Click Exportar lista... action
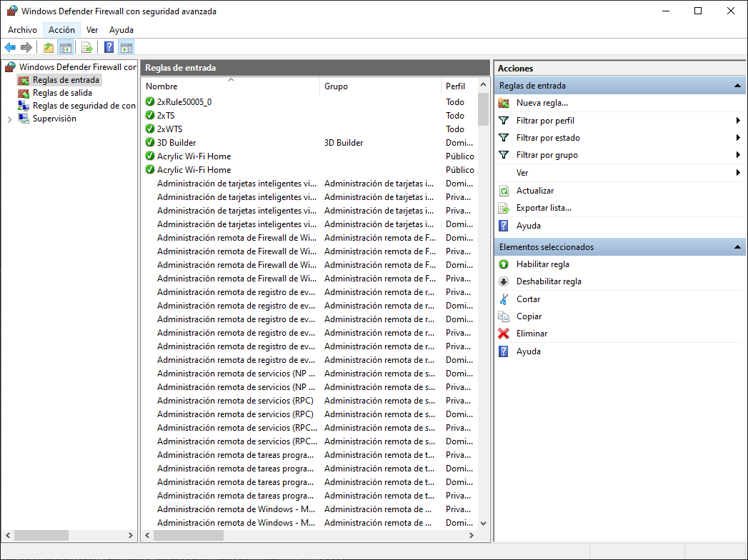 tap(544, 208)
